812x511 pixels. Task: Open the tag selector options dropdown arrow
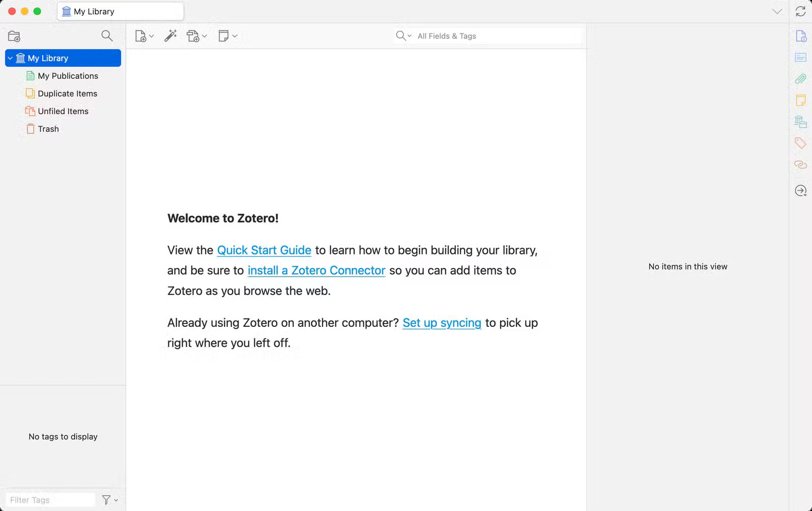116,500
